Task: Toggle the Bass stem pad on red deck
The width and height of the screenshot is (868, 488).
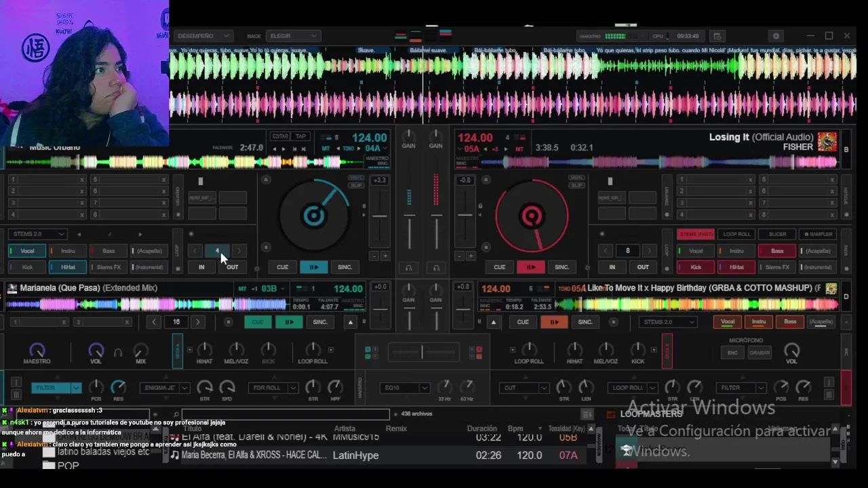Action: (x=777, y=251)
